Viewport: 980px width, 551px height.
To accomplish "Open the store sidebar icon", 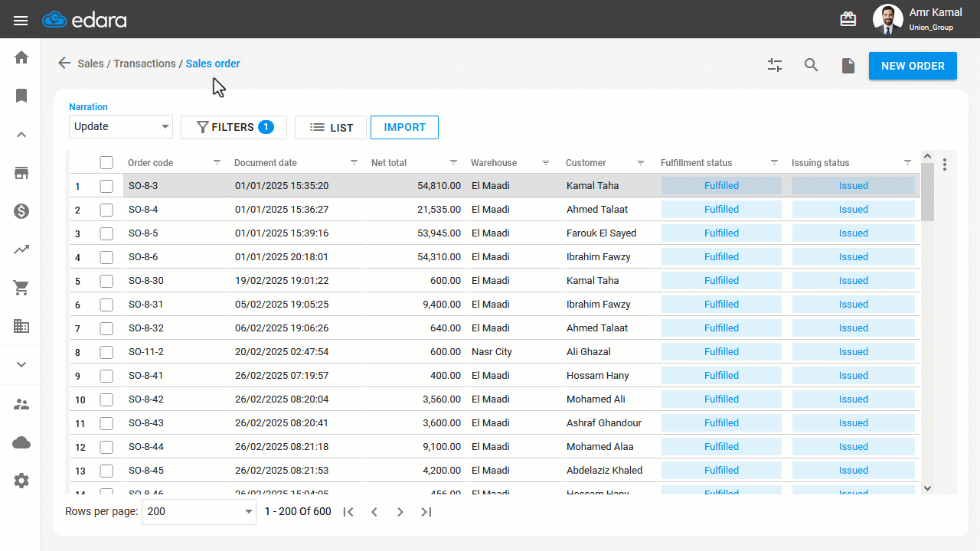I will pos(21,173).
